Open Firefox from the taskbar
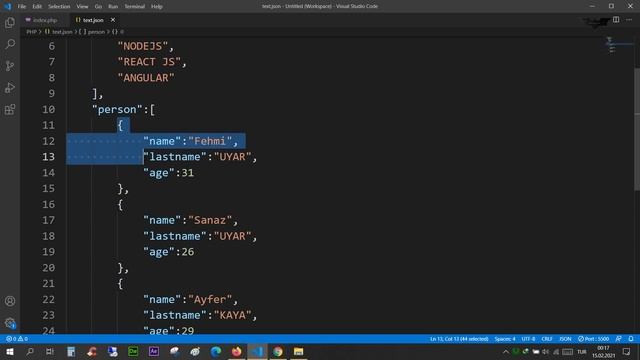This screenshot has width=640, height=360. coord(236,351)
